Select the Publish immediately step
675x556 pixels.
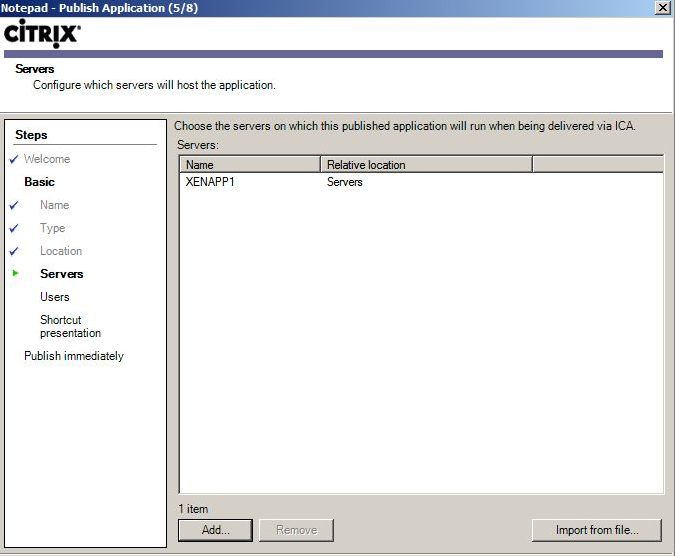click(74, 356)
